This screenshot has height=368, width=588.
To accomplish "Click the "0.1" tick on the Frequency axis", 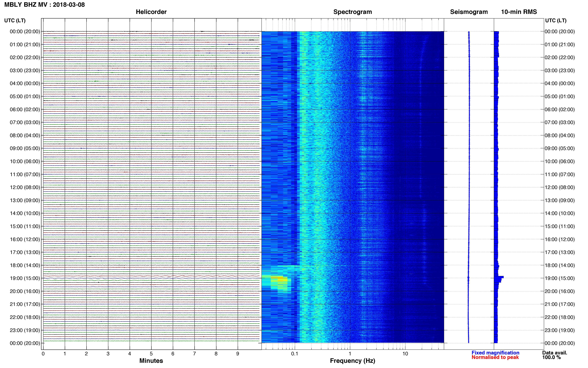I will (295, 354).
